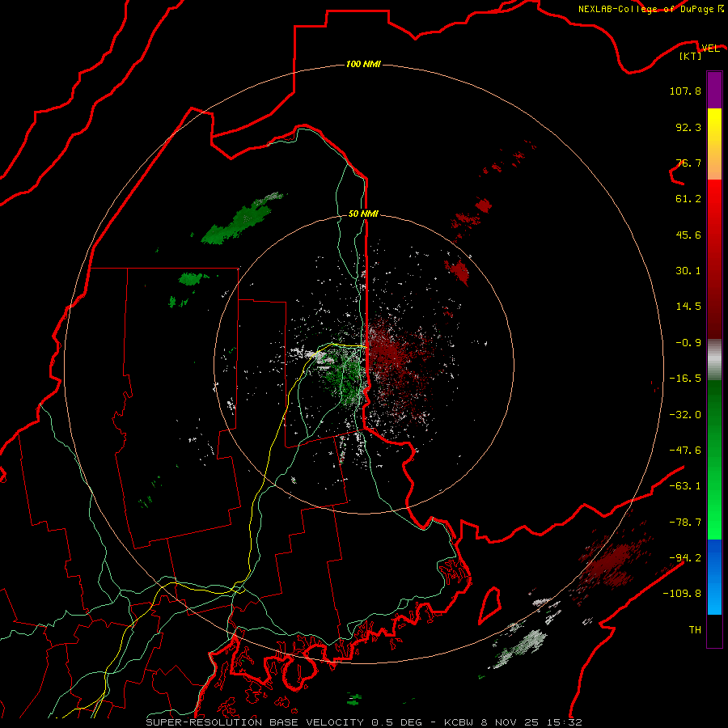This screenshot has height=728, width=728.
Task: Select the 14.5 legend value
Action: click(x=688, y=307)
